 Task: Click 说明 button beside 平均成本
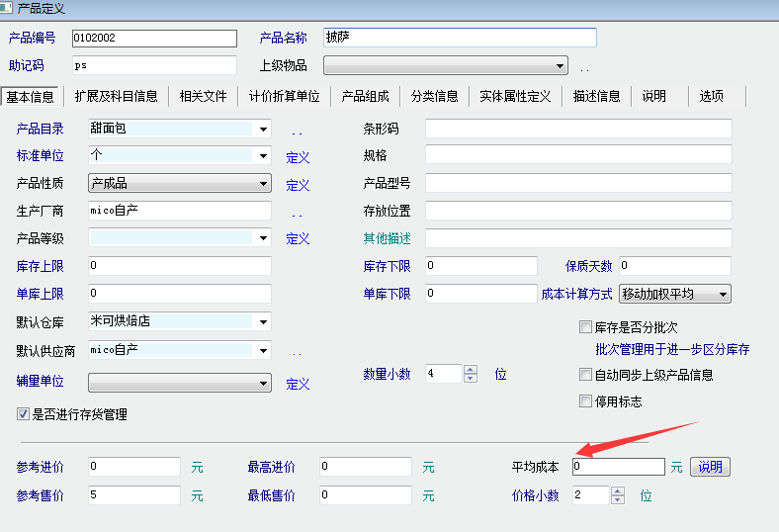(710, 467)
